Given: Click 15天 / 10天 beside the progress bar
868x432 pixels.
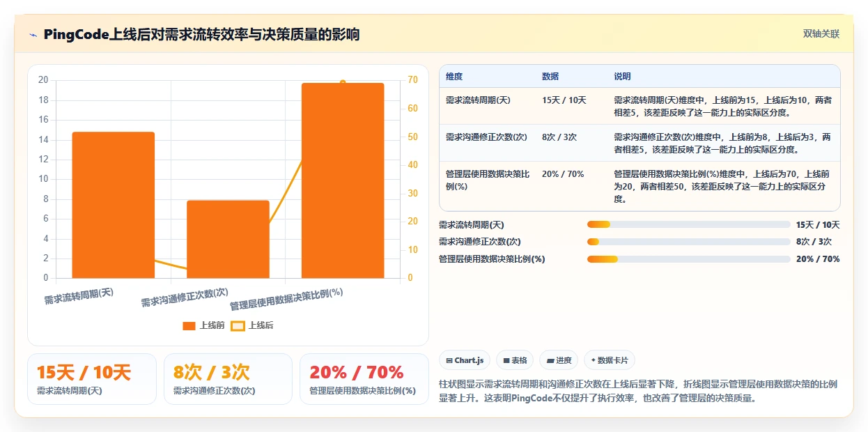Looking at the screenshot, I should (x=818, y=224).
